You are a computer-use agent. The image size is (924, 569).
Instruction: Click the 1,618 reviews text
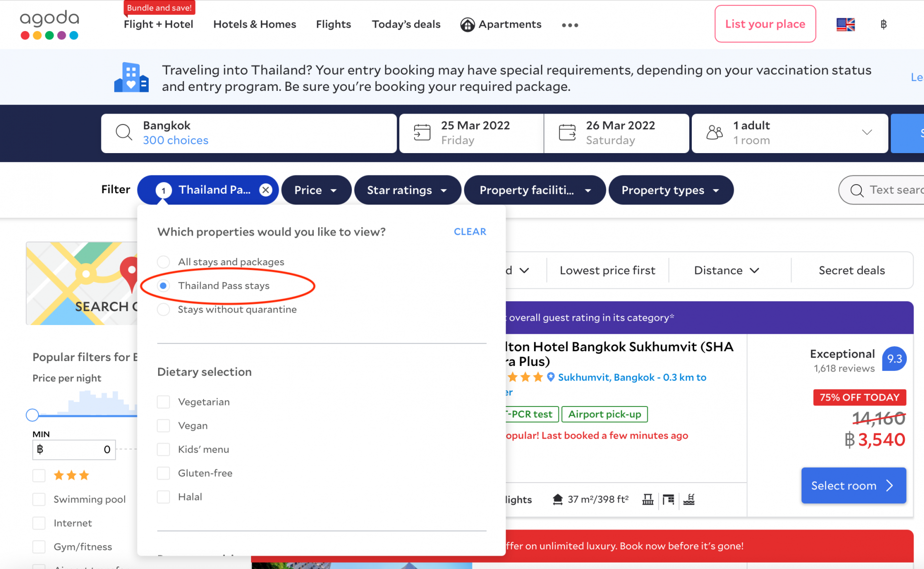coord(844,368)
